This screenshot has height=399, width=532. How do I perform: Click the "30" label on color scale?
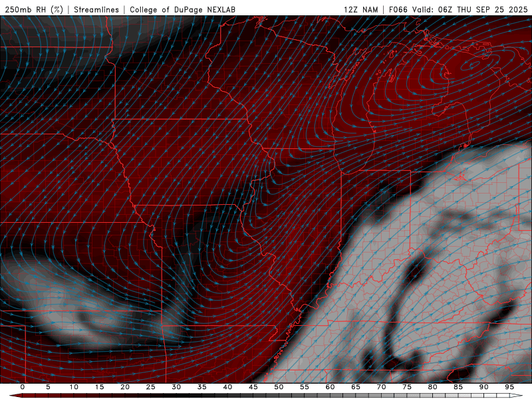176,387
